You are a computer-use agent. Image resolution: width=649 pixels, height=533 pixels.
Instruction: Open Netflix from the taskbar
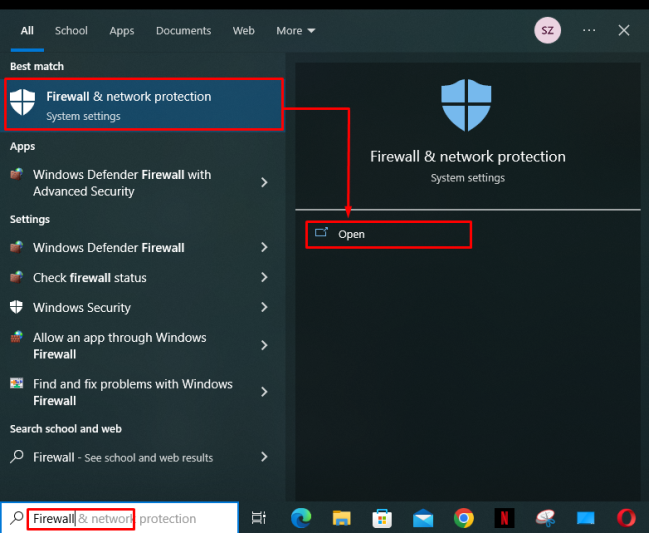504,518
